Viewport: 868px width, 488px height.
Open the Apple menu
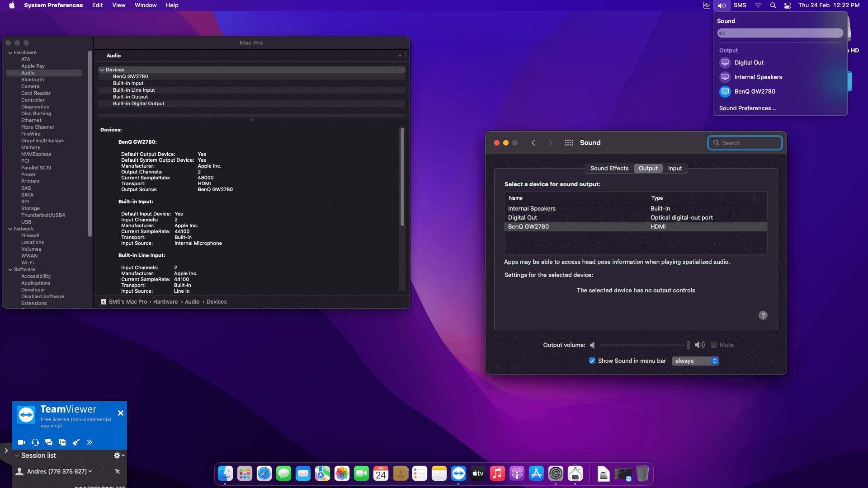click(x=12, y=5)
